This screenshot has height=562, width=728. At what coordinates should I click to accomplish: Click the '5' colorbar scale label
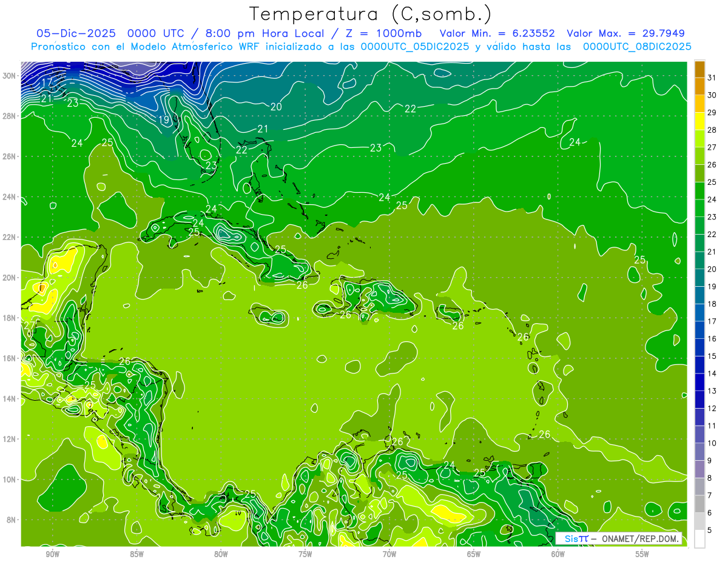click(x=710, y=530)
